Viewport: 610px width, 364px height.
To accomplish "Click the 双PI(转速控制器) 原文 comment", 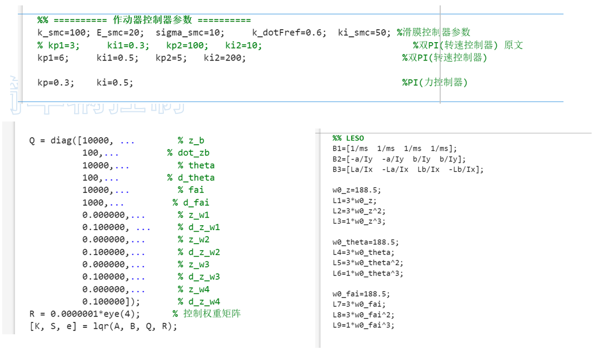I will [x=468, y=45].
